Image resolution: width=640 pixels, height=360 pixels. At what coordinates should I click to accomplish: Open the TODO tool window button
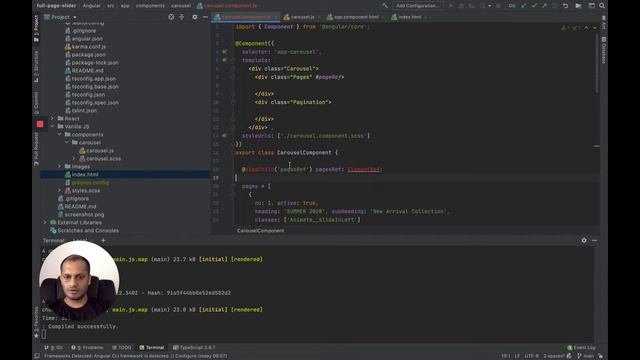click(122, 348)
